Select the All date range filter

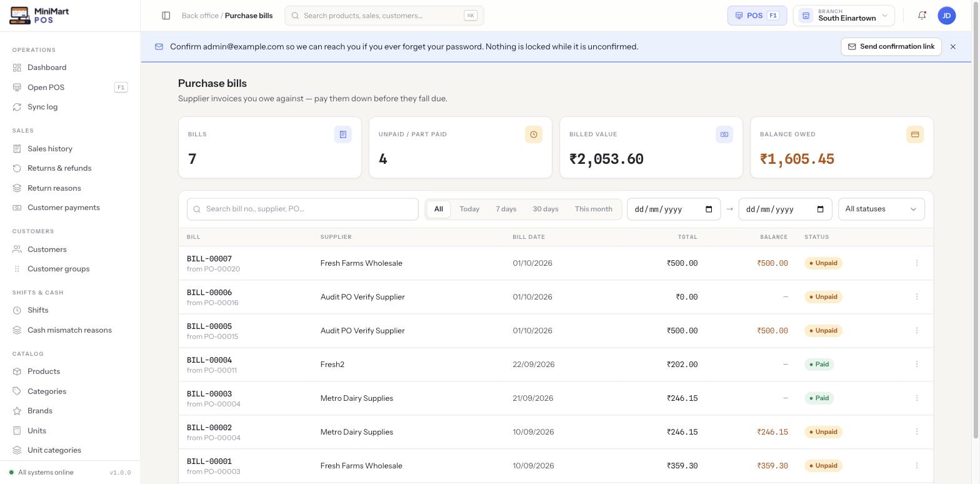coord(439,209)
